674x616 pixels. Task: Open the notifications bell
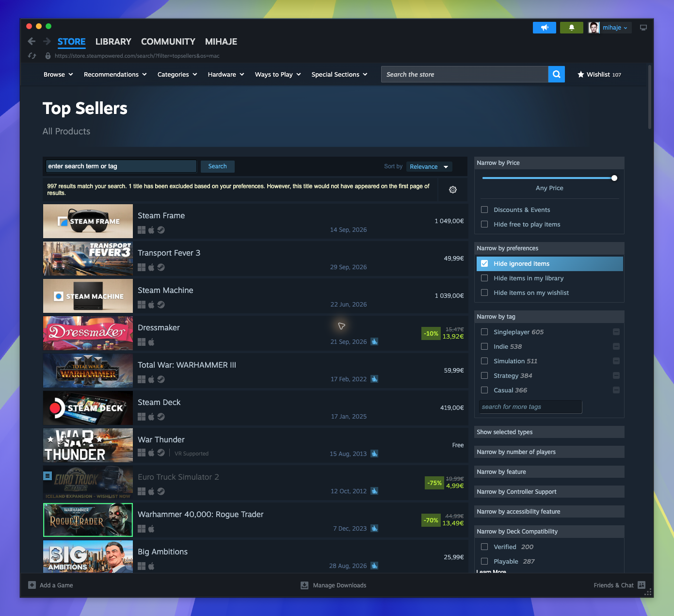pyautogui.click(x=572, y=28)
